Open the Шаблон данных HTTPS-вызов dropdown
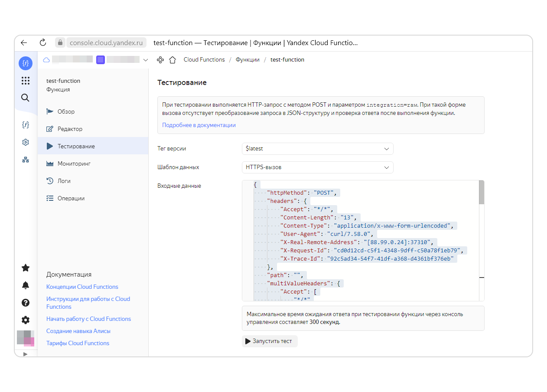547x392 pixels. 318,167
